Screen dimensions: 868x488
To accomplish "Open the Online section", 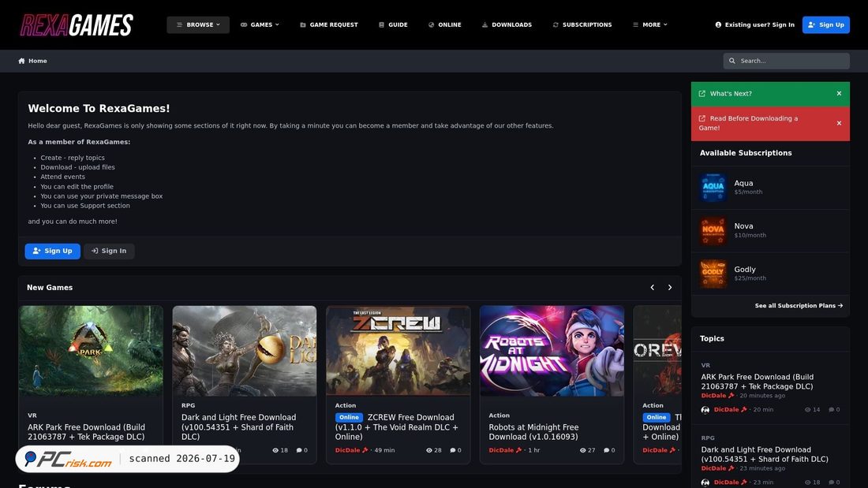I will pos(444,25).
